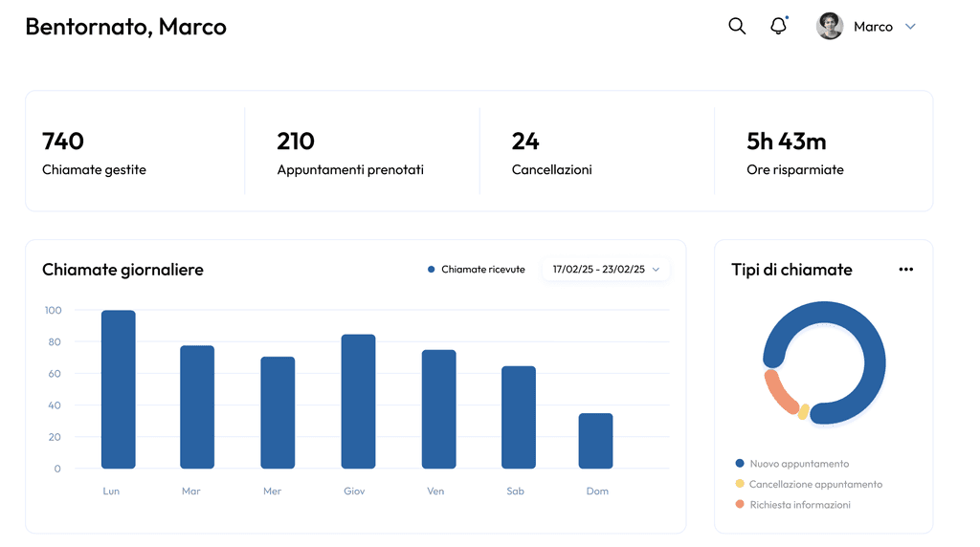Click Marco's profile avatar photo
The height and width of the screenshot is (547, 980).
click(830, 26)
